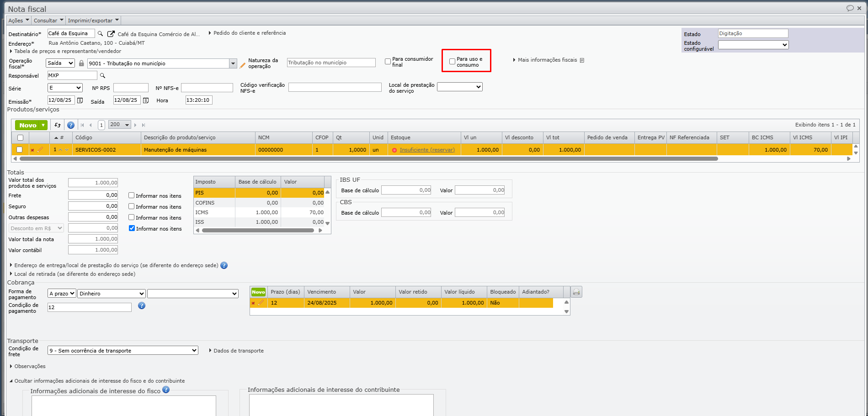Open the Local de prestação do serviço dropdown
Viewport: 868px width, 416px height.
point(460,87)
